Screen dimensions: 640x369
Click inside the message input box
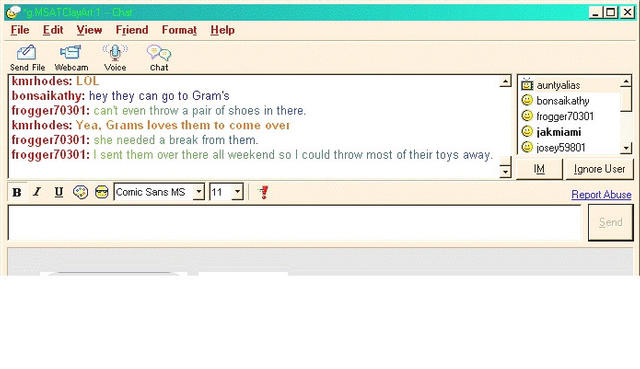(294, 222)
